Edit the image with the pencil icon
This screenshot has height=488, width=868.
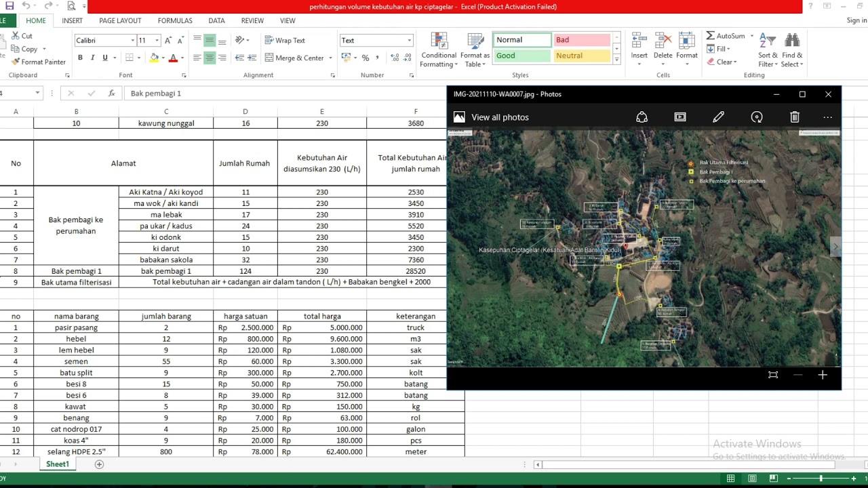click(718, 117)
